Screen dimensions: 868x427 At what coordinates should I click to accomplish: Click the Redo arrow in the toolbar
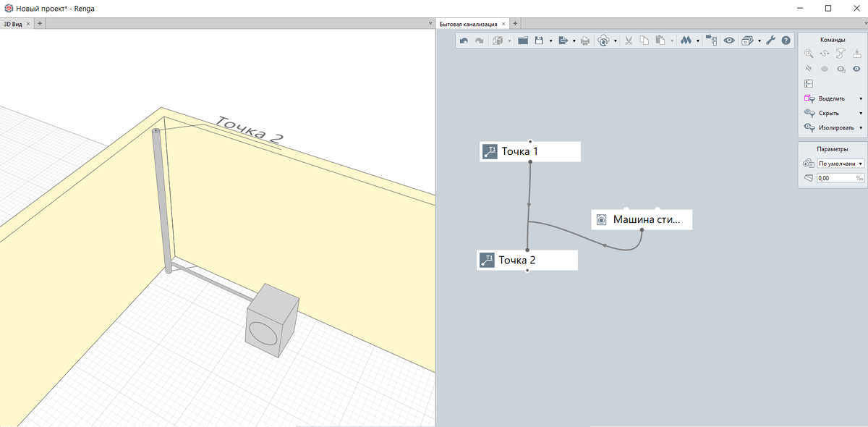(479, 41)
